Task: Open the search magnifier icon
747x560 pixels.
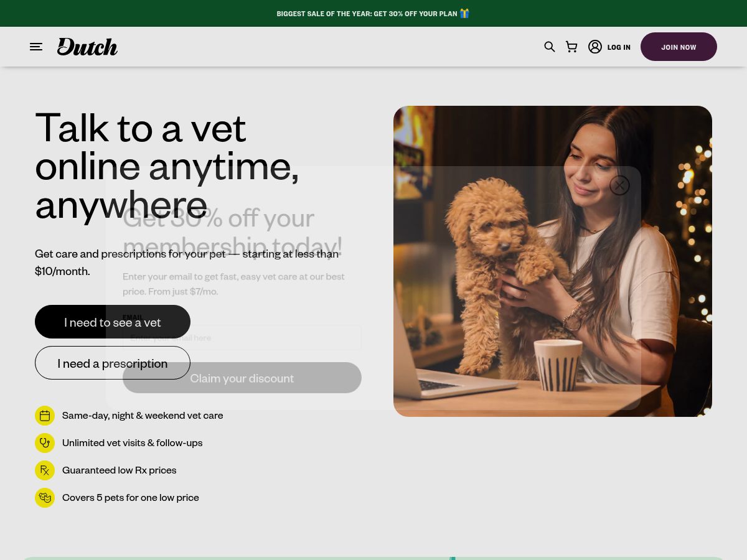Action: [549, 47]
